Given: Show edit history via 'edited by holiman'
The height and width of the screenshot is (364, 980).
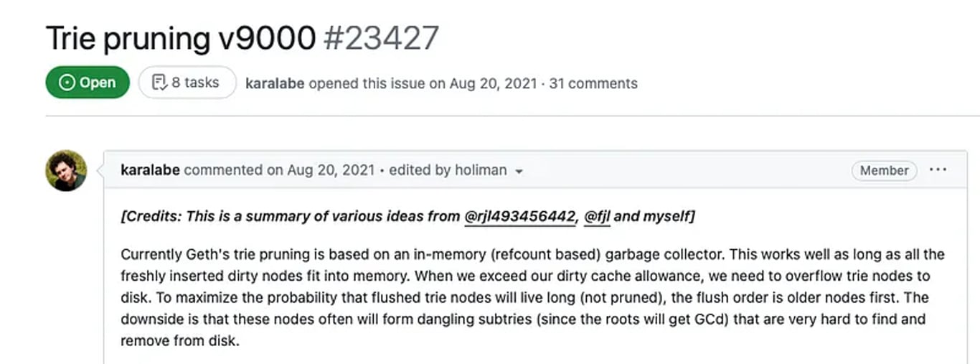Looking at the screenshot, I should point(448,170).
